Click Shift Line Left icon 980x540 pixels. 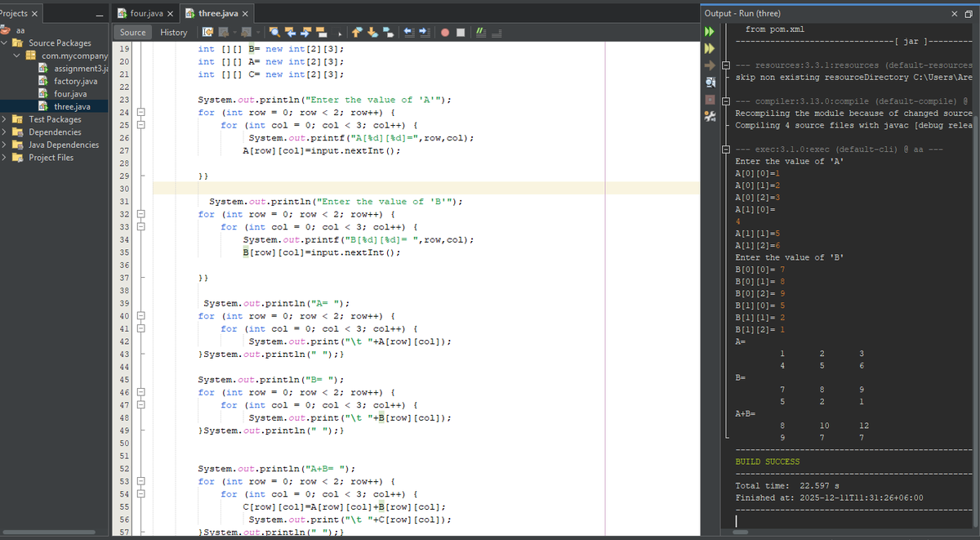tap(409, 33)
